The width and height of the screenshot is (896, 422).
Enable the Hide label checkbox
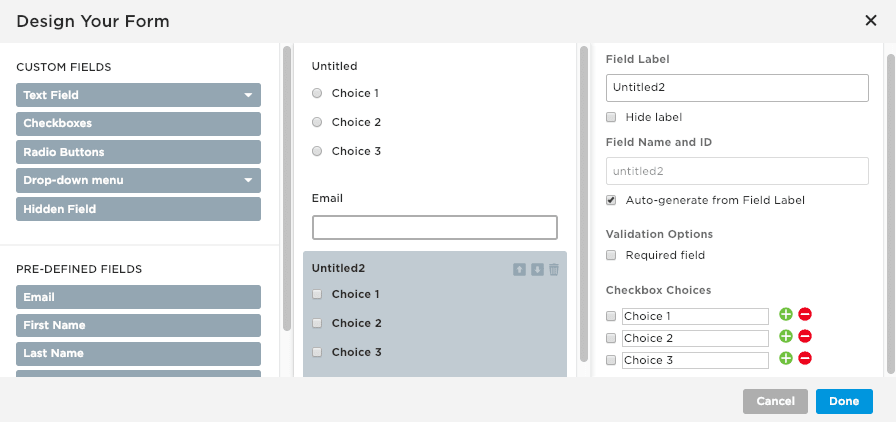612,117
